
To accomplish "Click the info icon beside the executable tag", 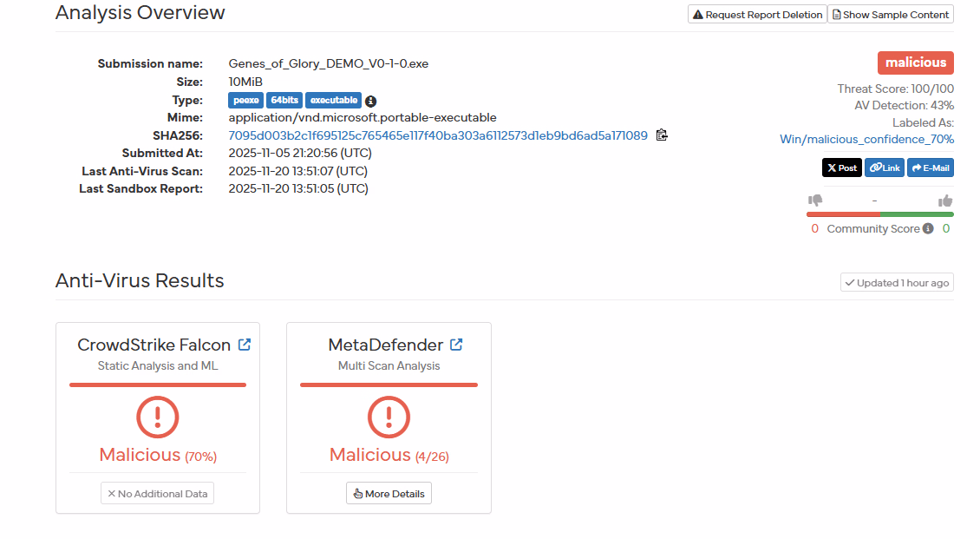I will tap(371, 101).
